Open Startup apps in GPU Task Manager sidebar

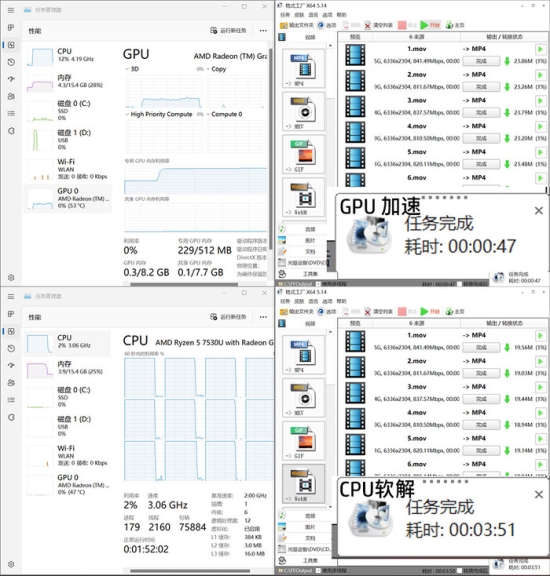point(11,79)
